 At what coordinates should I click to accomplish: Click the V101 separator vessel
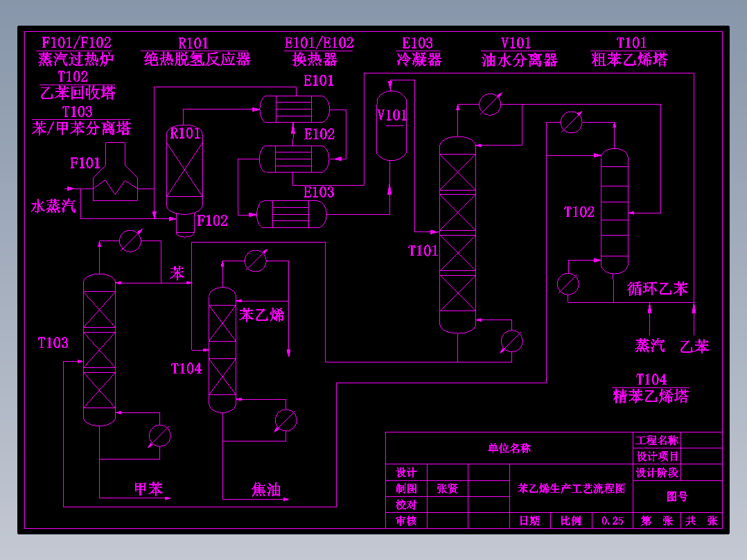(x=391, y=125)
